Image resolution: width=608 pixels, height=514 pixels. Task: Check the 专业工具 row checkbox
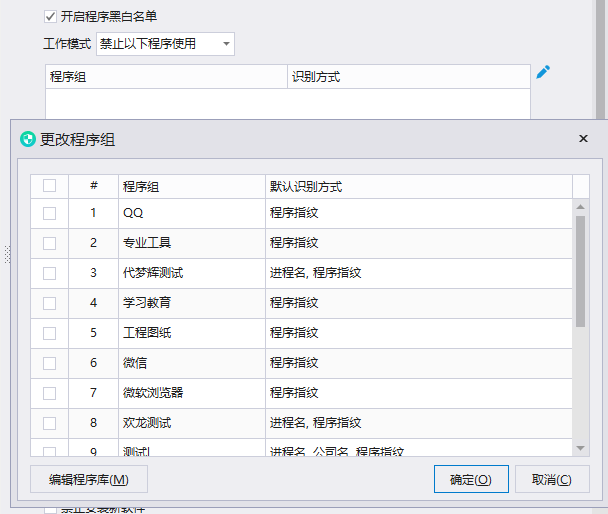(x=49, y=243)
